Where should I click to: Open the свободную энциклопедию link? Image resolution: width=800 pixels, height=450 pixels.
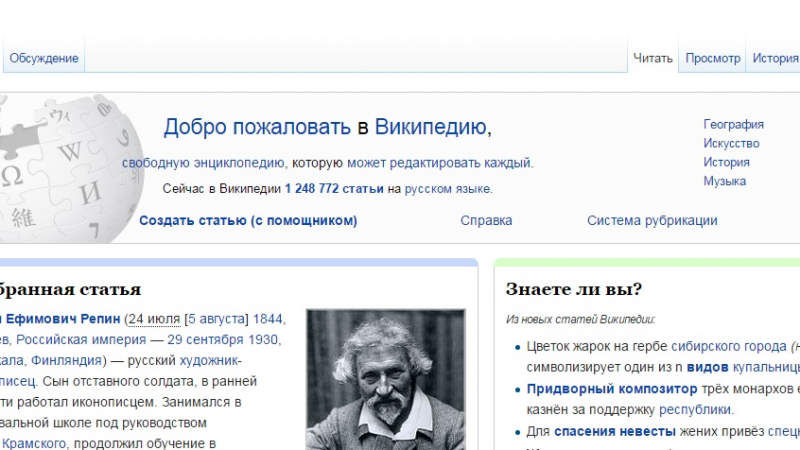[x=203, y=163]
